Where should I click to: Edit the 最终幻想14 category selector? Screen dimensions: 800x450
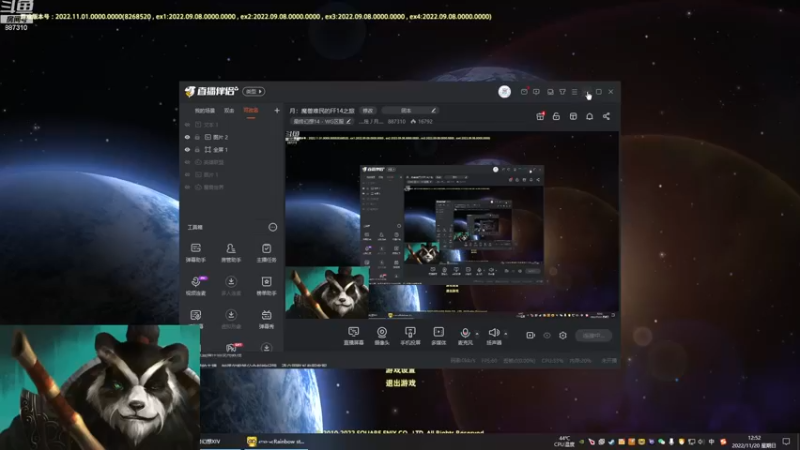pyautogui.click(x=321, y=121)
